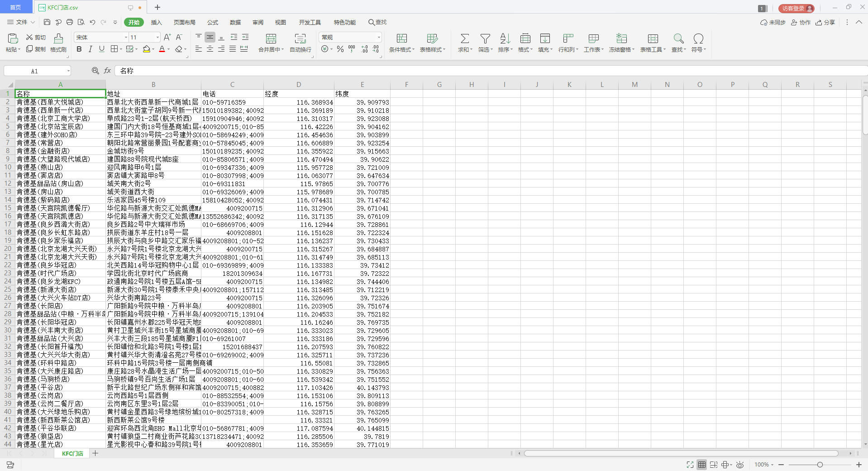Enable eye protection mode in status bar
The height and width of the screenshot is (471, 868).
740,465
